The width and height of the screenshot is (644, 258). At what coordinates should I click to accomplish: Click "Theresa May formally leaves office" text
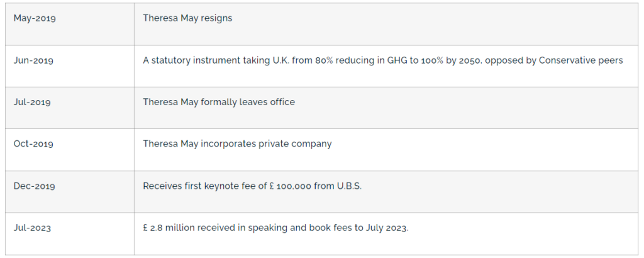click(x=219, y=102)
